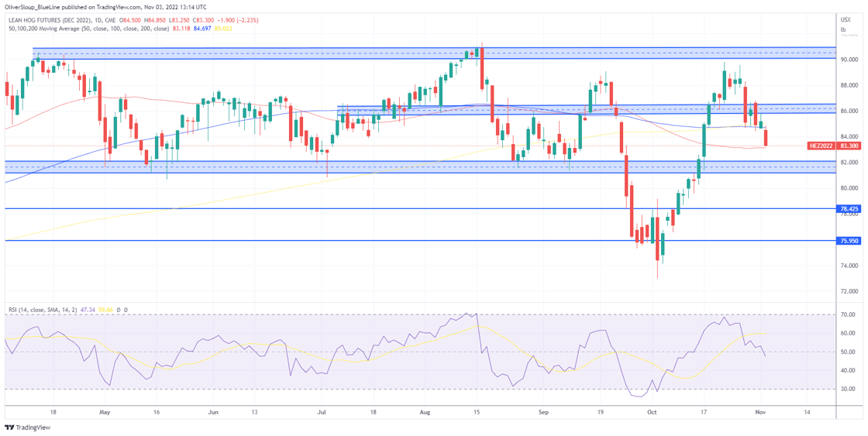This screenshot has width=868, height=436.
Task: Click the RSI value 47.34
Action: pos(88,309)
